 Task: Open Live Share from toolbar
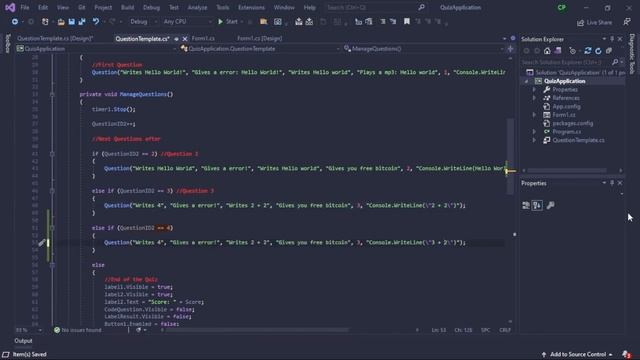(594, 22)
